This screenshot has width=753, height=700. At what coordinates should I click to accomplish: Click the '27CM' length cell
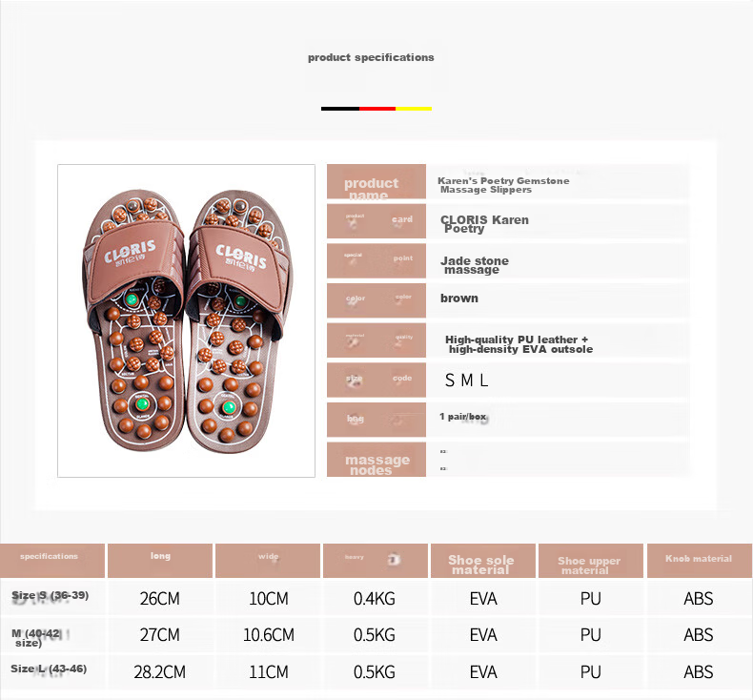[160, 635]
